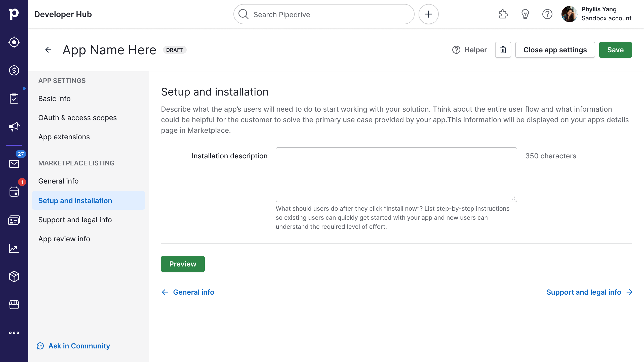The image size is (644, 362).
Task: Select OAuth & access scopes section
Action: click(77, 117)
